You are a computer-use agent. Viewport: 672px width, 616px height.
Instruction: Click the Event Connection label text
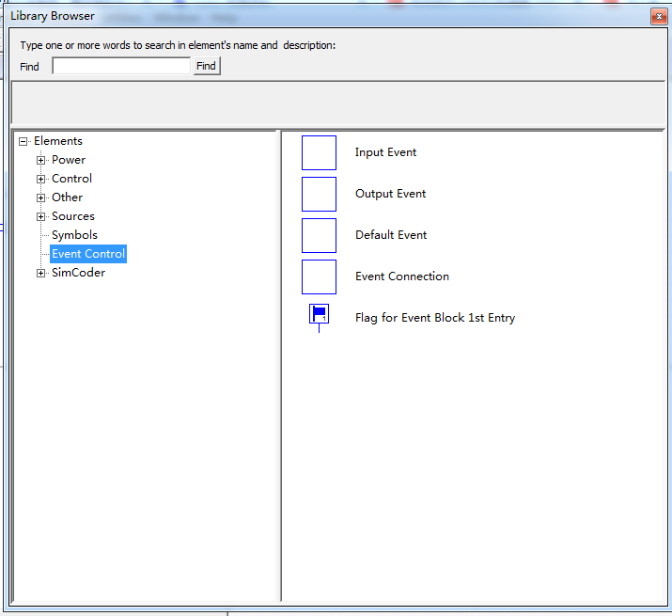[x=402, y=276]
